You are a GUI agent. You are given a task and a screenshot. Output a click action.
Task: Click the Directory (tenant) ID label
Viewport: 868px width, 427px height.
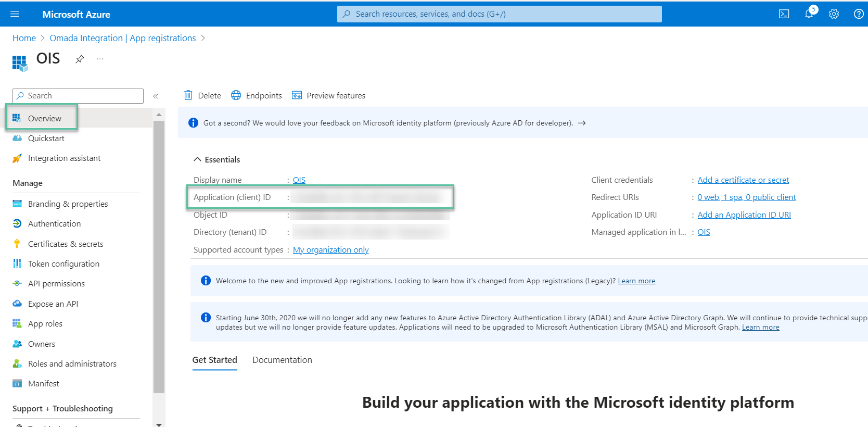230,232
